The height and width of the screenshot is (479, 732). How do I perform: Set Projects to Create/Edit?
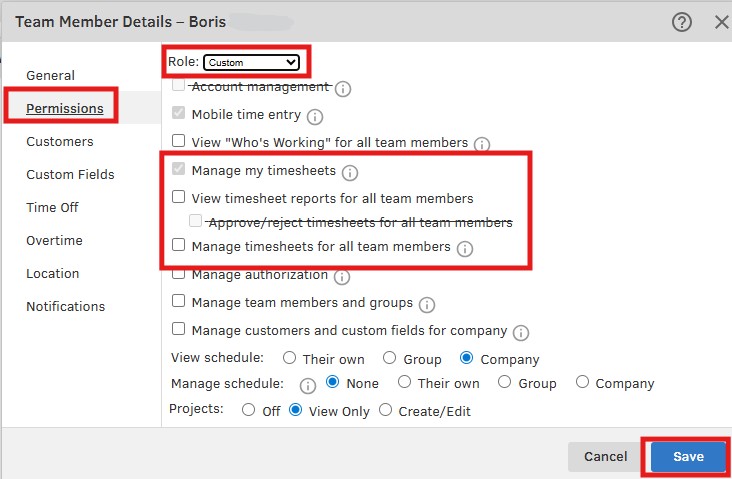[386, 410]
